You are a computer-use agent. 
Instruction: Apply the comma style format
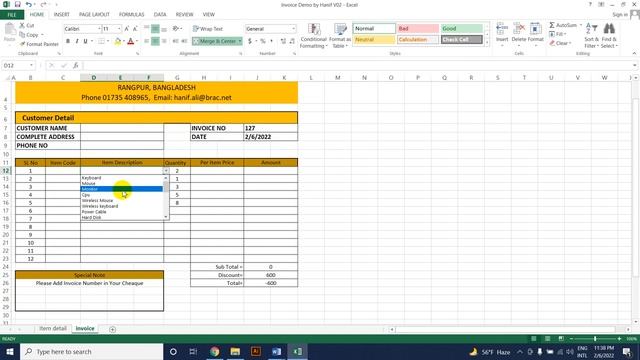coord(271,41)
